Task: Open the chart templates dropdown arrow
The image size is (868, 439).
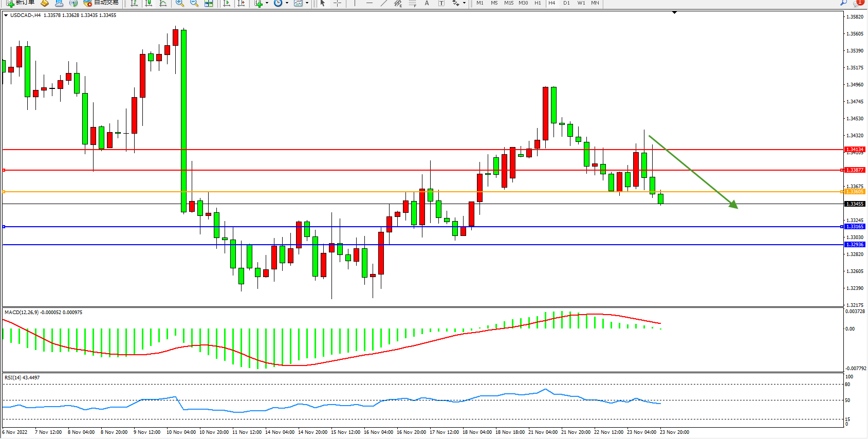Action: [307, 3]
